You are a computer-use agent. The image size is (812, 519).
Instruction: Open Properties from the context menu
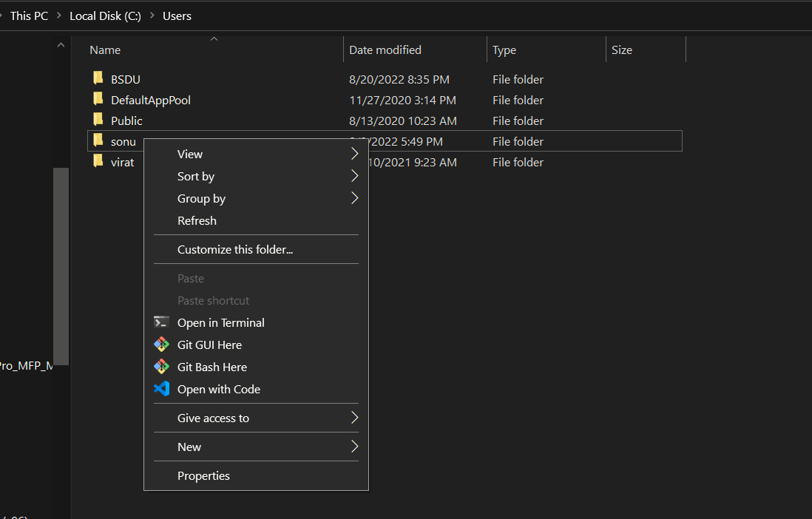tap(203, 475)
